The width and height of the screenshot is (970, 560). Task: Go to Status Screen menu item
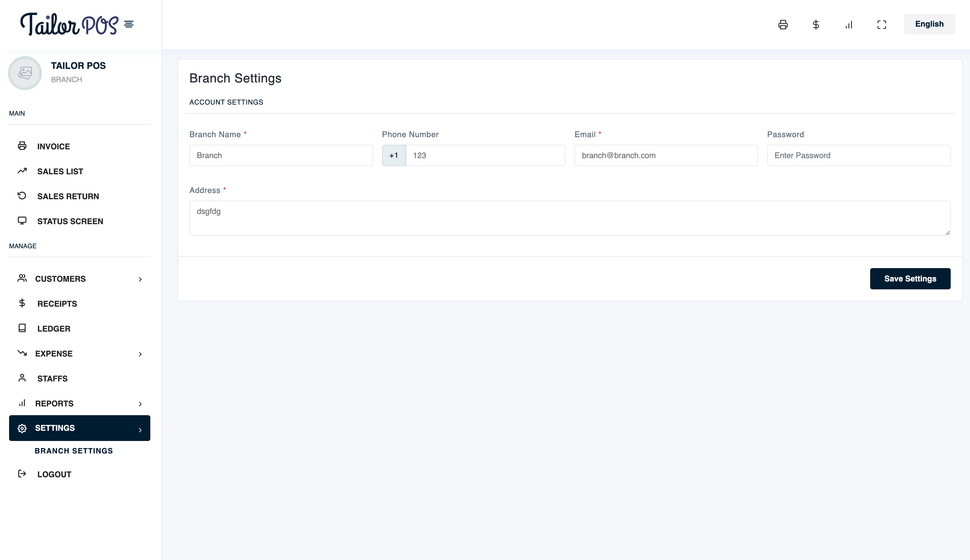tap(70, 221)
